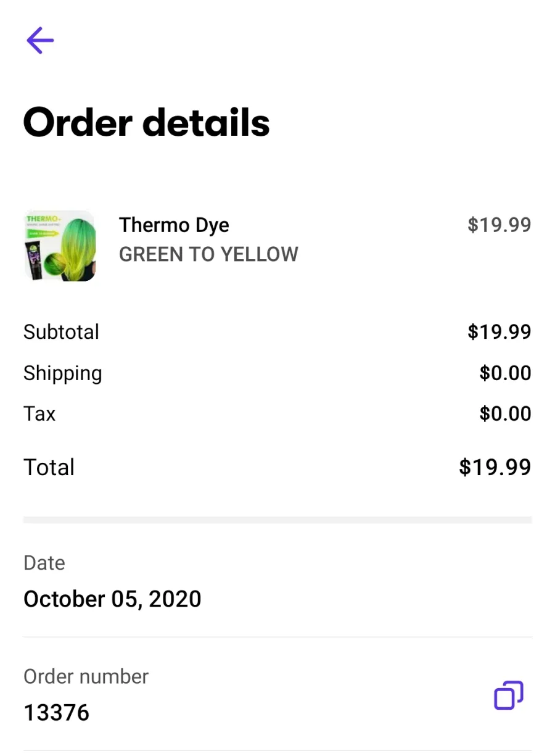Select the Subtotal label

coord(61,332)
